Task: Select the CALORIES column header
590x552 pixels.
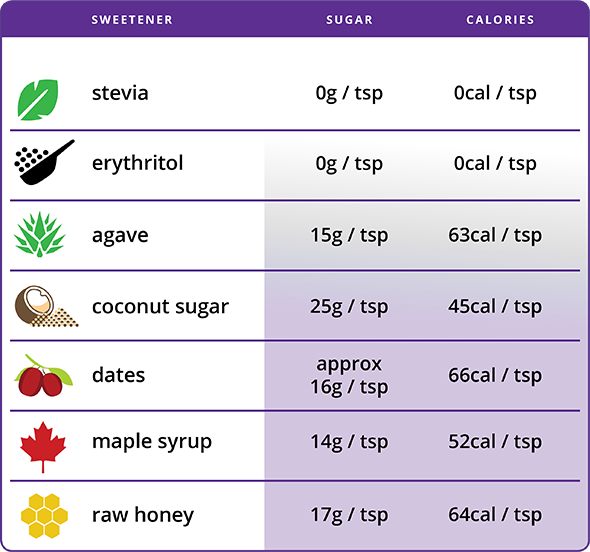Action: point(500,20)
